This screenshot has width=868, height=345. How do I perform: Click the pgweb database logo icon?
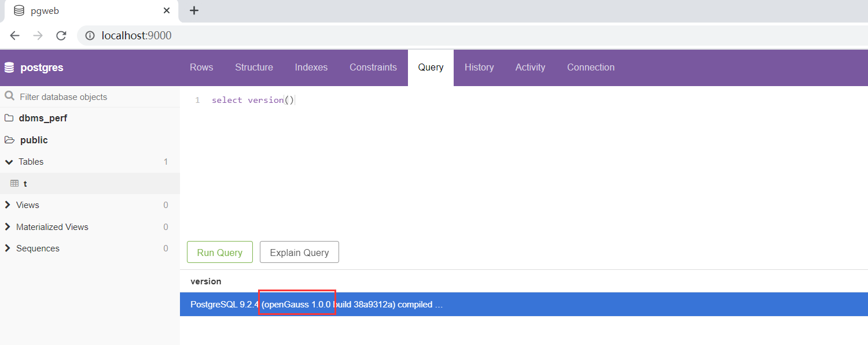[x=18, y=10]
